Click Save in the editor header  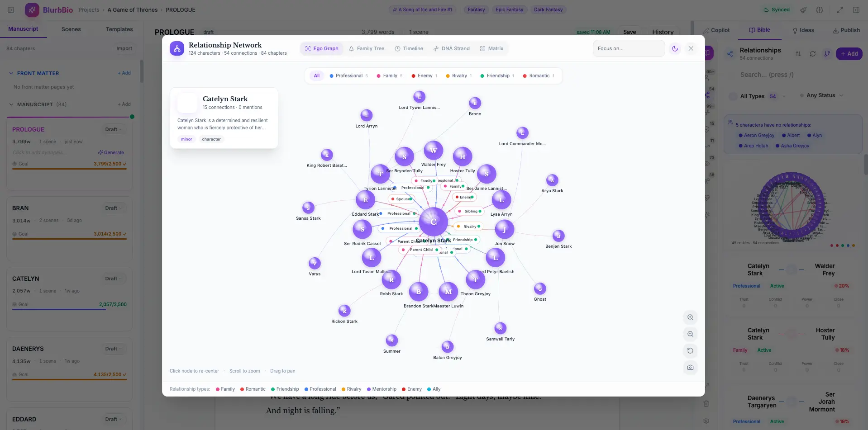click(x=630, y=32)
